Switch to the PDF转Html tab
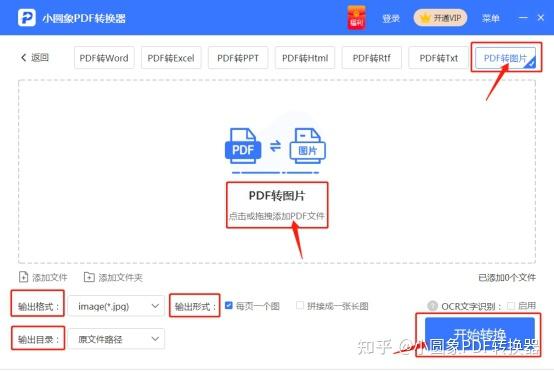Image resolution: width=554 pixels, height=371 pixels. pyautogui.click(x=305, y=58)
